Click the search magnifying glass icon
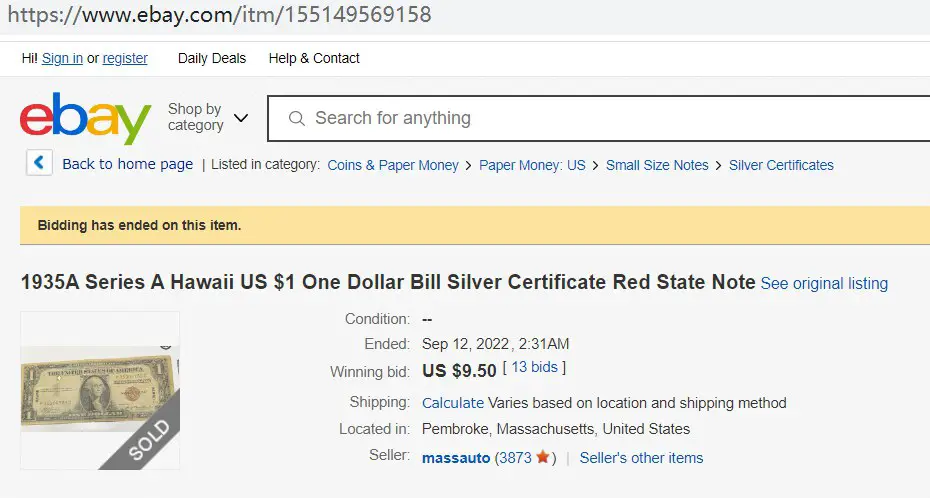Screen dimensions: 930x498 coord(297,119)
